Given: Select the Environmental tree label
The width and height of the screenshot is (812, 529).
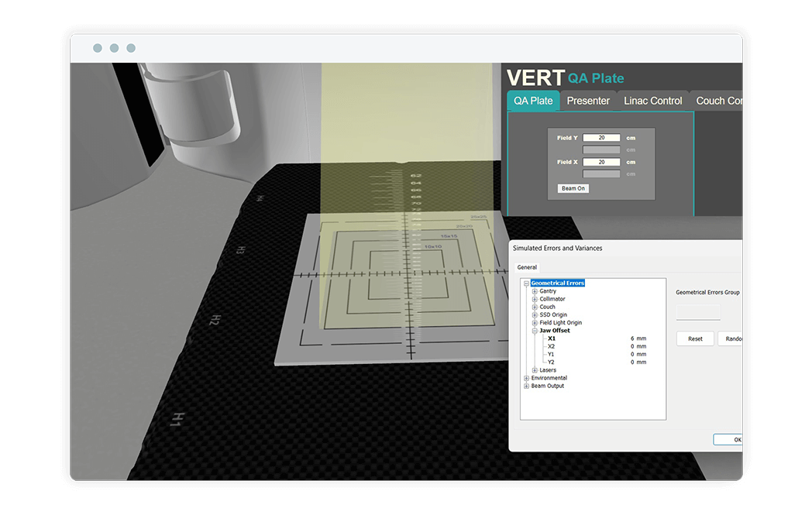Looking at the screenshot, I should [549, 378].
